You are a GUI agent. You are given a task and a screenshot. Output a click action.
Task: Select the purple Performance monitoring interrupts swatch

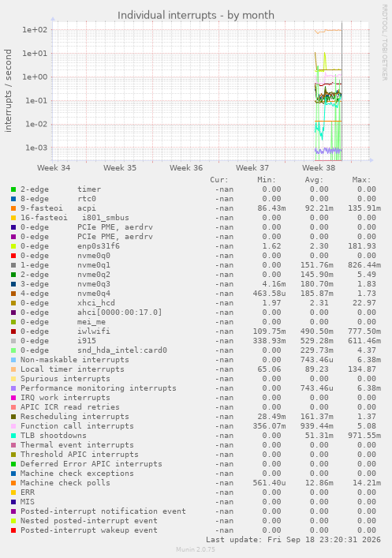(13, 388)
